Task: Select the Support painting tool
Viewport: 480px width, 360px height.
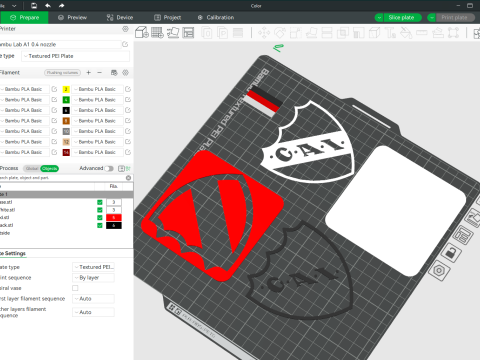Action: tap(358, 33)
